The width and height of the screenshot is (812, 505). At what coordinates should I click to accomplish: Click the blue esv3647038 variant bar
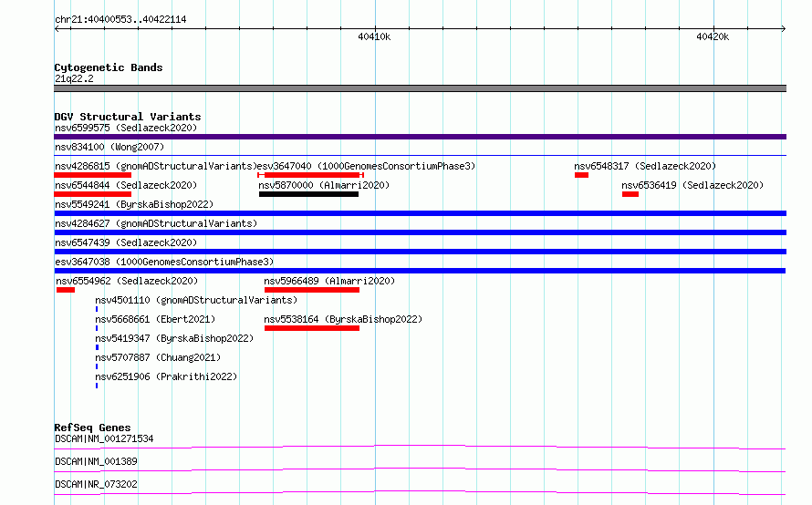(420, 271)
